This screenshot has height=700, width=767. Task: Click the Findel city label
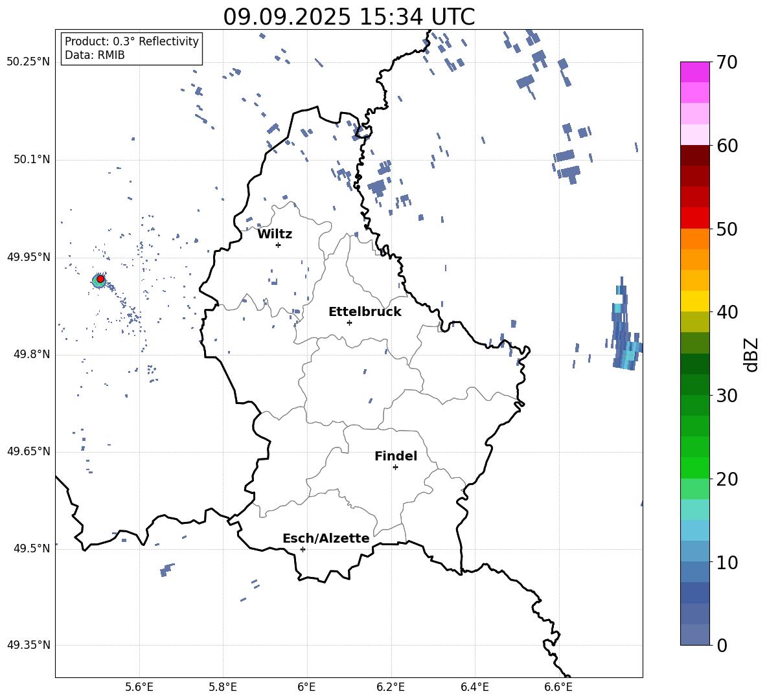click(x=396, y=456)
